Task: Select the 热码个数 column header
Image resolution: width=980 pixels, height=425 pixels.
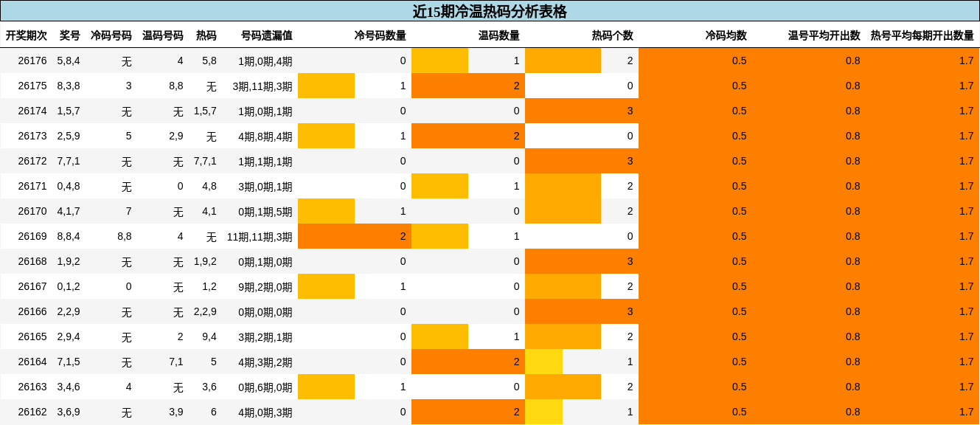Action: coord(613,35)
